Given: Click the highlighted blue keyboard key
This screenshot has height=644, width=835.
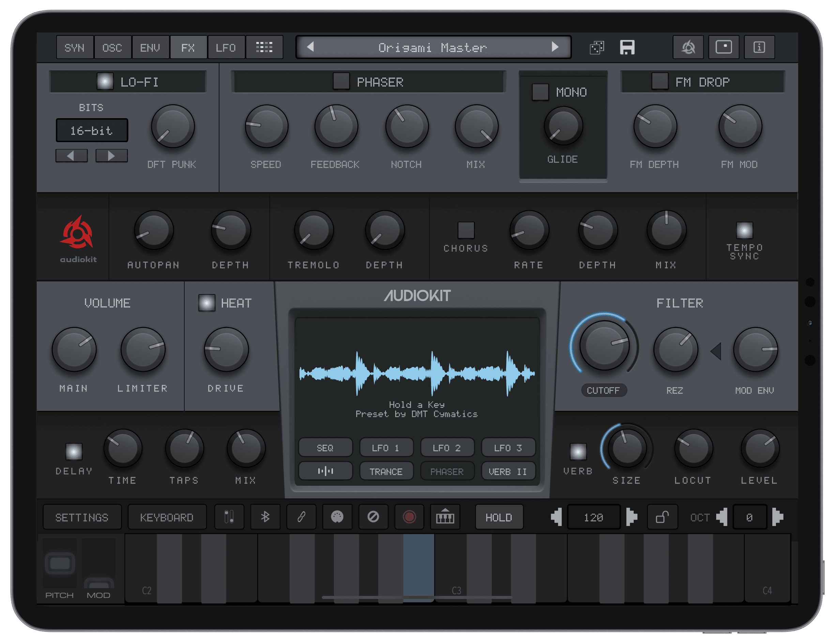Looking at the screenshot, I should 419,568.
